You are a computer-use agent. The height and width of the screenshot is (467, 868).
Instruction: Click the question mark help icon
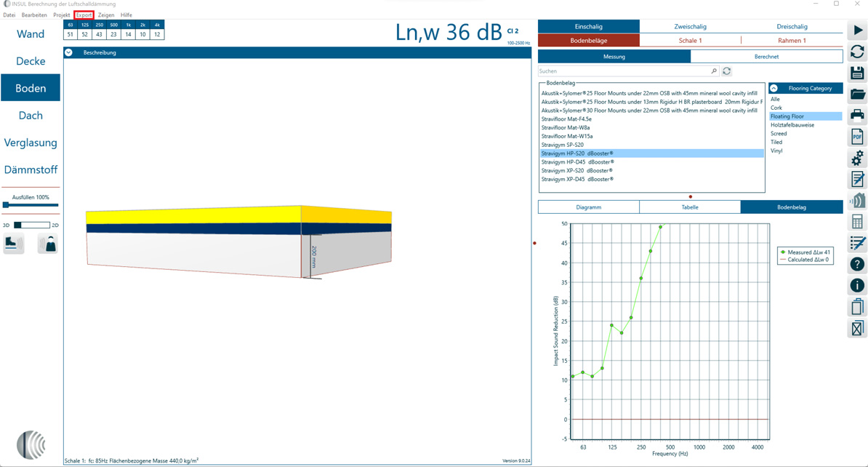(857, 264)
